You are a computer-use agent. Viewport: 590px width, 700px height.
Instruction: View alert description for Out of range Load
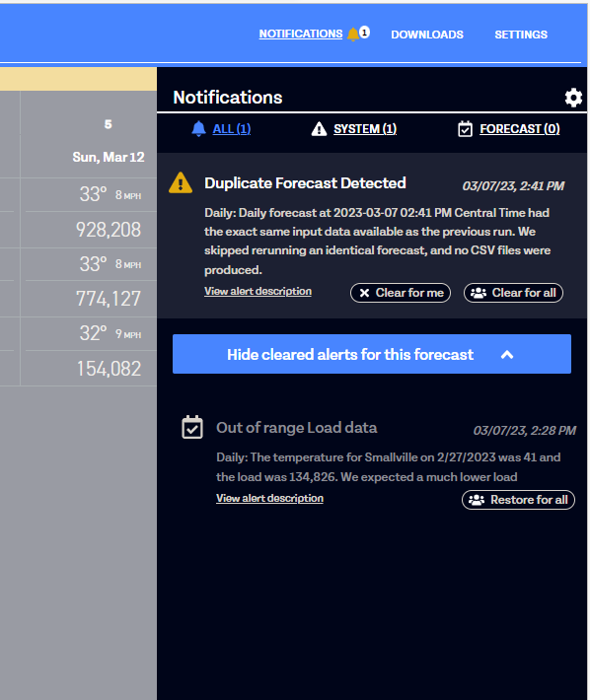pos(269,498)
